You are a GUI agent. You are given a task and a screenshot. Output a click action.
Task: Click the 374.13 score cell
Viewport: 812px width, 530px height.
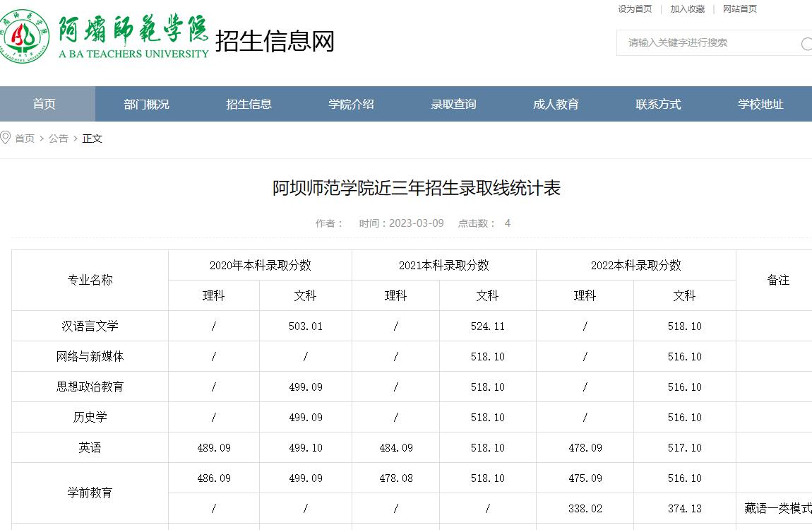[x=685, y=509]
